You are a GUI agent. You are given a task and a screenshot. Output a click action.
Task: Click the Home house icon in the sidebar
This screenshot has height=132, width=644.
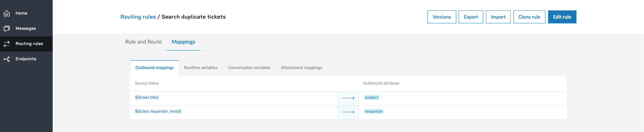pos(7,13)
